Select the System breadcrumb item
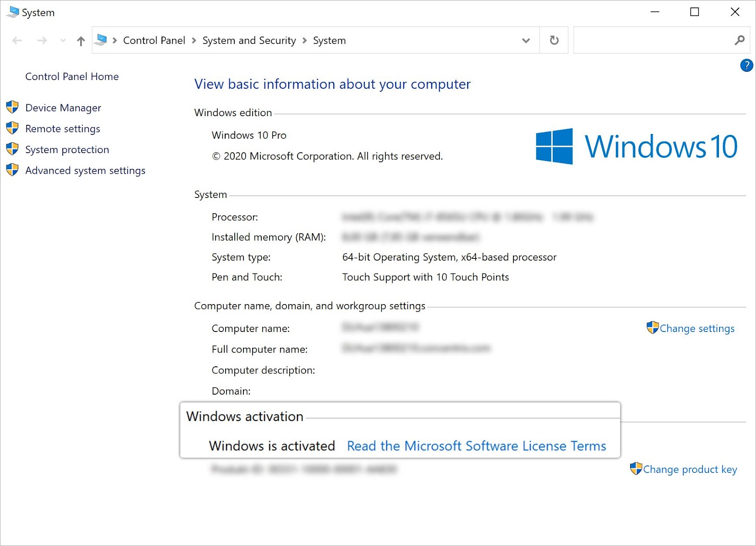 tap(329, 40)
